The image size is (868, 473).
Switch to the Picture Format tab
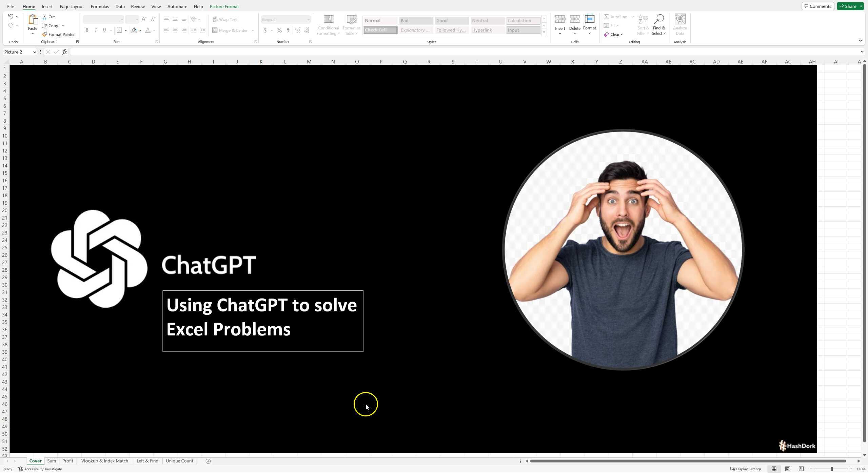[224, 6]
